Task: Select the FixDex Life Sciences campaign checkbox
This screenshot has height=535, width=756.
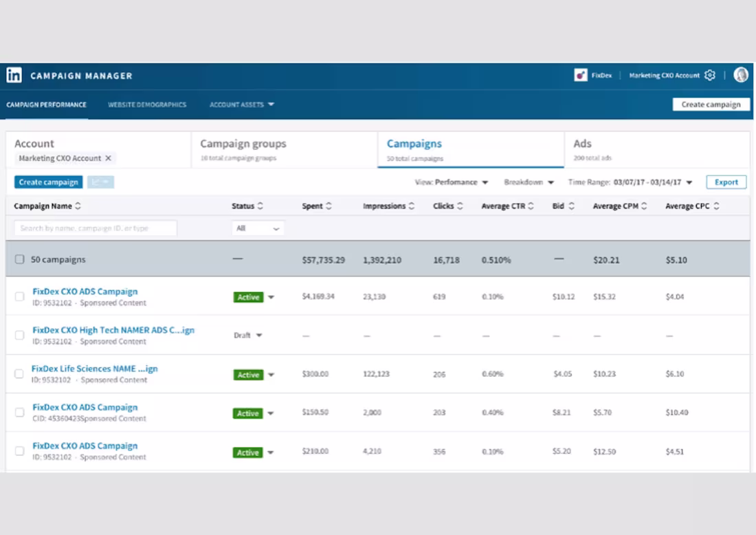Action: (19, 374)
